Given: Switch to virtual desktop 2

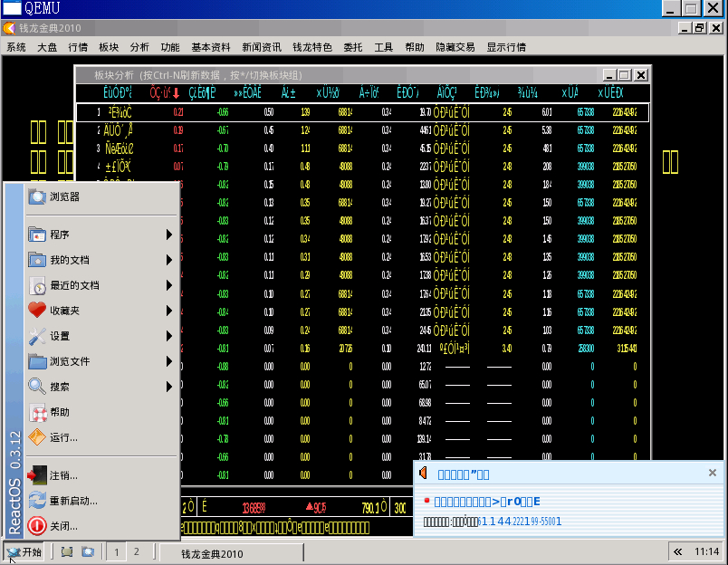Looking at the screenshot, I should [x=137, y=552].
